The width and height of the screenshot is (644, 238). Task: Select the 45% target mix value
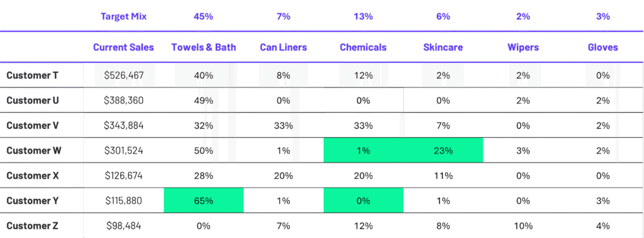click(204, 16)
